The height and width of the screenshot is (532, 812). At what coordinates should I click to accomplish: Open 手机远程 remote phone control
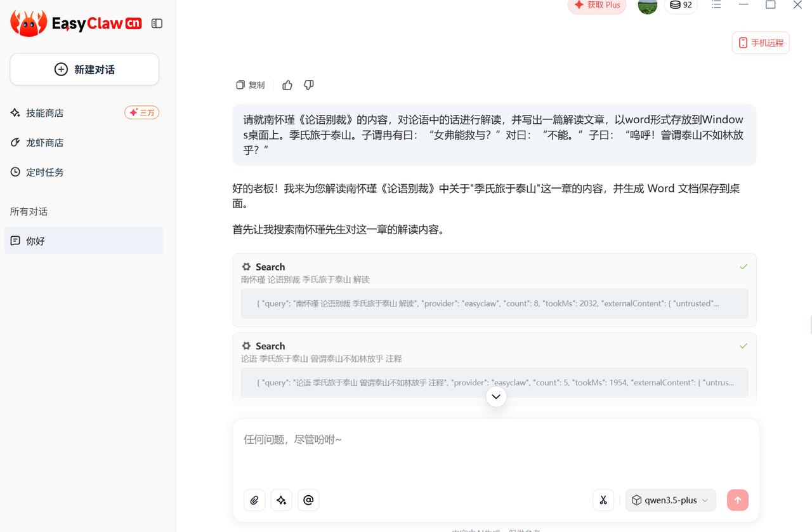point(760,43)
